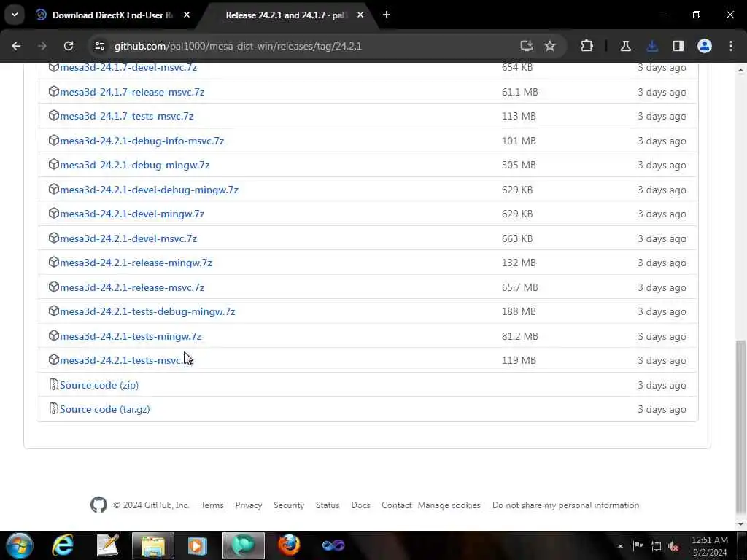Launch Firefox from the taskbar
The height and width of the screenshot is (560, 747).
pos(289,545)
